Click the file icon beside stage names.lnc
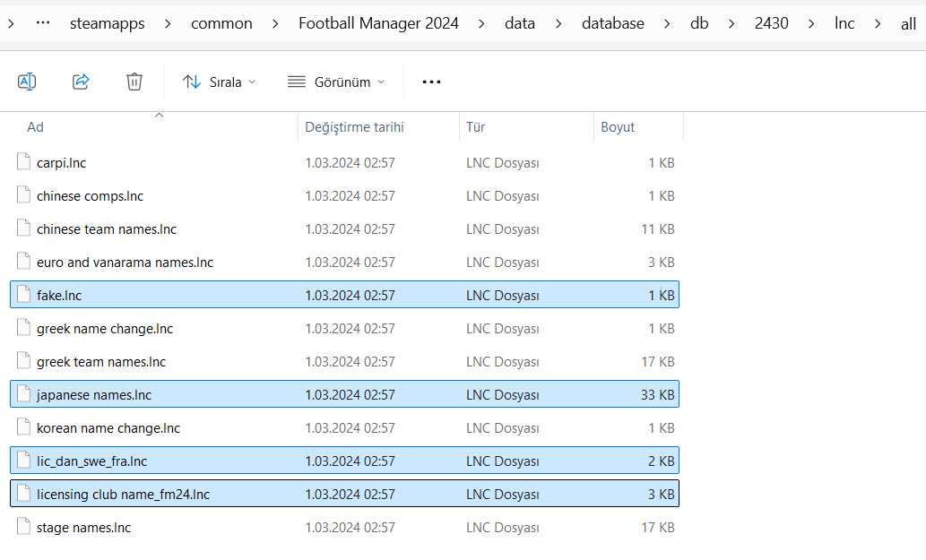Image resolution: width=926 pixels, height=560 pixels. tap(23, 528)
